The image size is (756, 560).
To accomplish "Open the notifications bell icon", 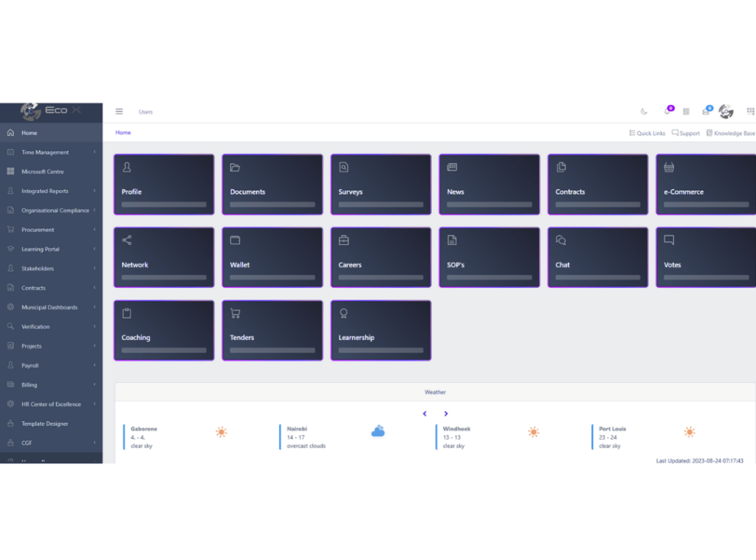I will pyautogui.click(x=667, y=111).
